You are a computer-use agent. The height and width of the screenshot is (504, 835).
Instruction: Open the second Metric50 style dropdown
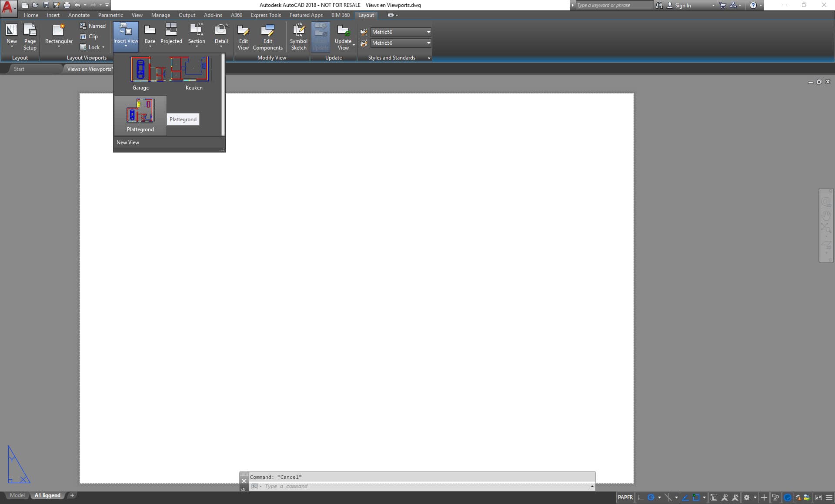pyautogui.click(x=400, y=43)
